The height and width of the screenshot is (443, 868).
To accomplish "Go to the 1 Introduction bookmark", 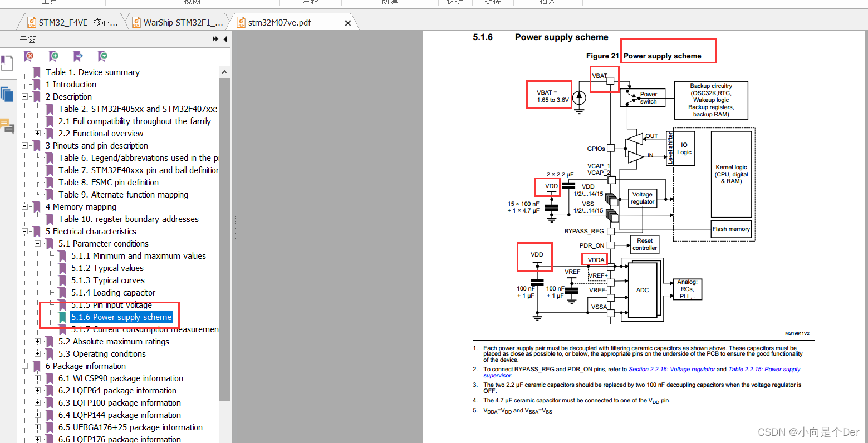I will click(x=71, y=85).
